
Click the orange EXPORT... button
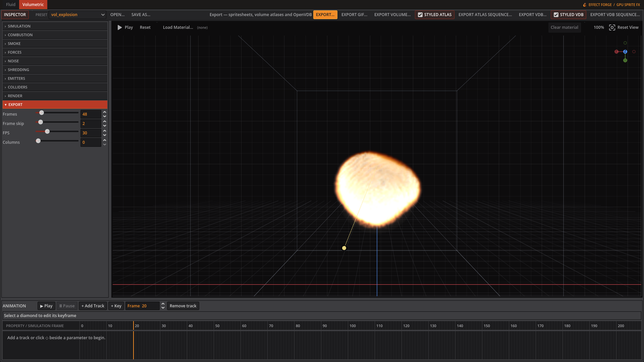click(325, 15)
